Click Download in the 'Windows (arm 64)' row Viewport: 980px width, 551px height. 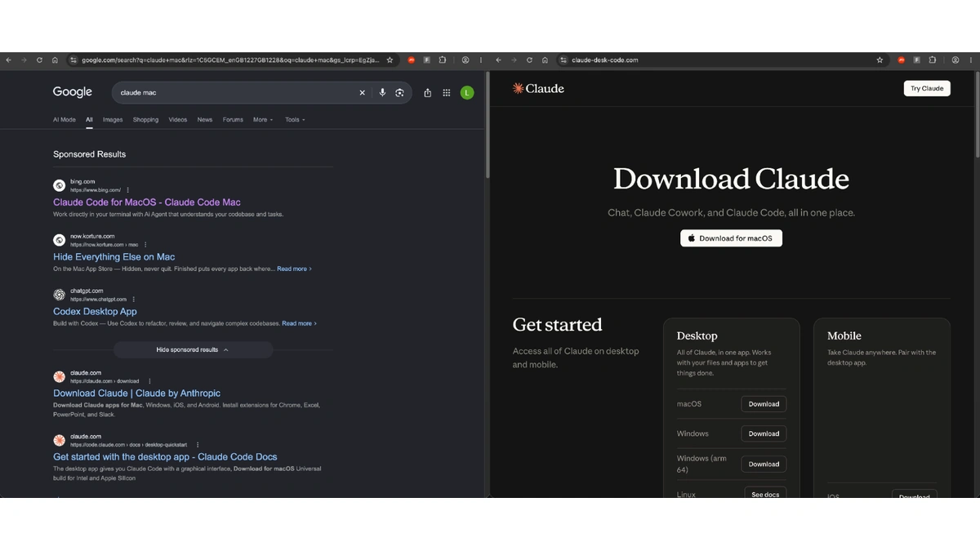[x=764, y=464]
